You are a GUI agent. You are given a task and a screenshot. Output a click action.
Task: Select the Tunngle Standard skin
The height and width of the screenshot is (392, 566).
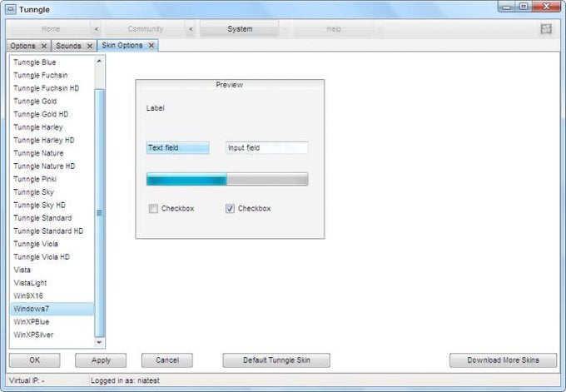(x=52, y=218)
